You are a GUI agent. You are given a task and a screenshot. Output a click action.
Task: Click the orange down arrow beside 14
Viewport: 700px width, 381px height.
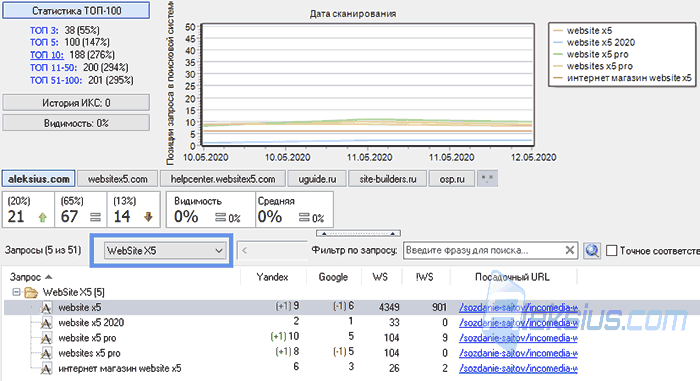(148, 217)
